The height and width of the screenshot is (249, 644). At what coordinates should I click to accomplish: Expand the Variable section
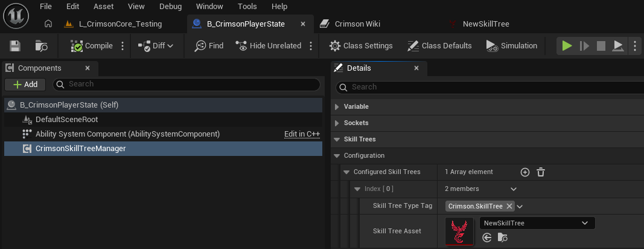click(337, 106)
